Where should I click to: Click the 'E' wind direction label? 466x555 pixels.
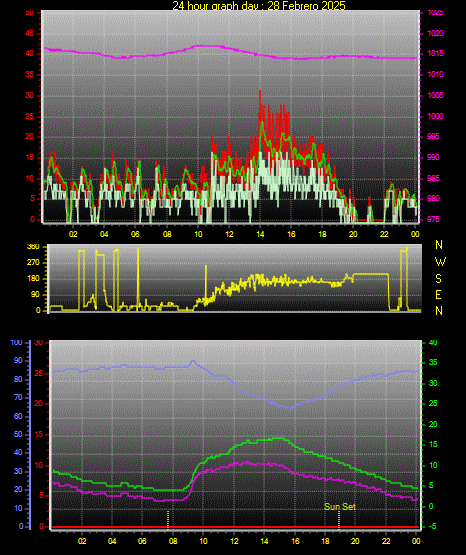coord(438,294)
